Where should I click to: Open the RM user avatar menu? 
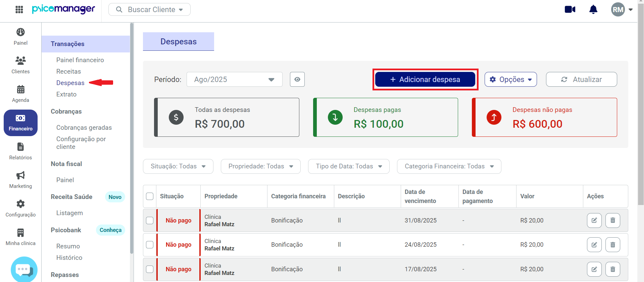coord(618,9)
